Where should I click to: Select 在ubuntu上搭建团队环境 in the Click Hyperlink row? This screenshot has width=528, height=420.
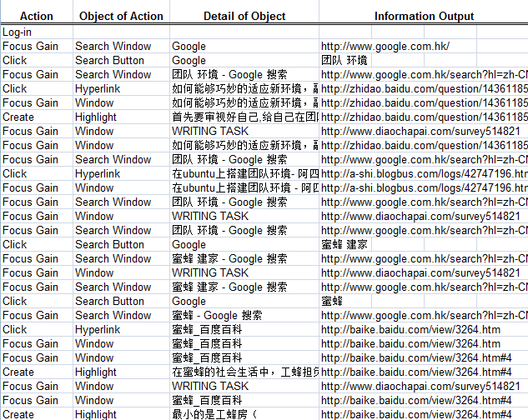(x=245, y=174)
